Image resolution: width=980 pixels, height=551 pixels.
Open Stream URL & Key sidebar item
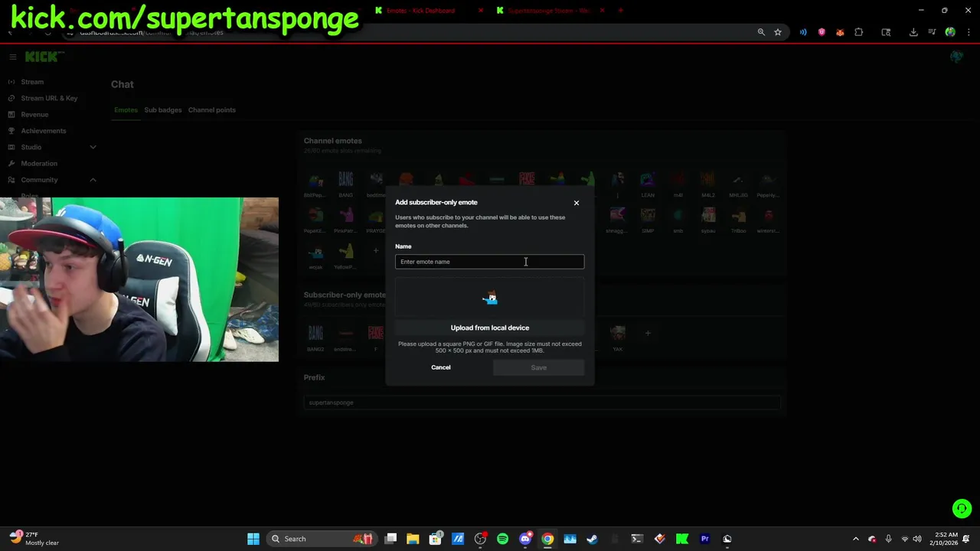[x=49, y=98]
